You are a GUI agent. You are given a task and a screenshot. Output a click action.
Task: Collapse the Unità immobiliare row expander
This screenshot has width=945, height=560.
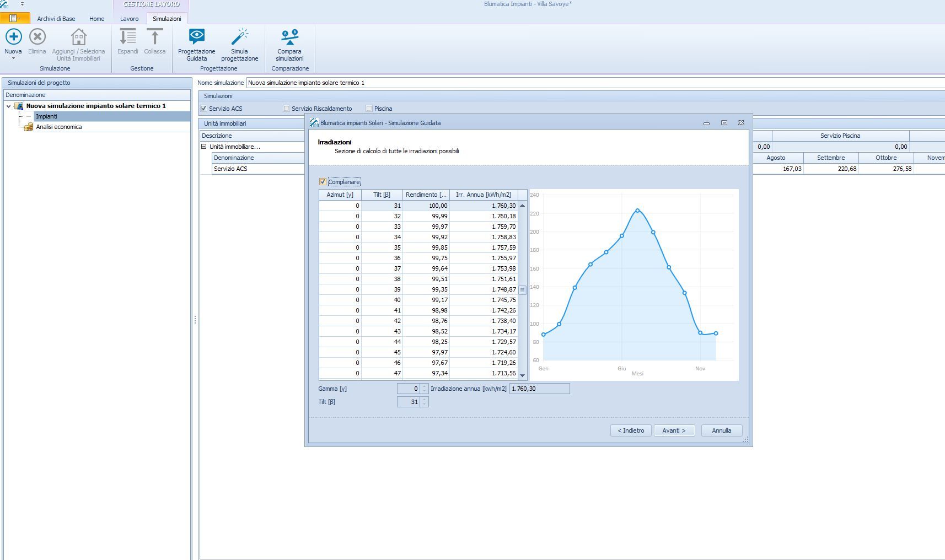coord(204,147)
